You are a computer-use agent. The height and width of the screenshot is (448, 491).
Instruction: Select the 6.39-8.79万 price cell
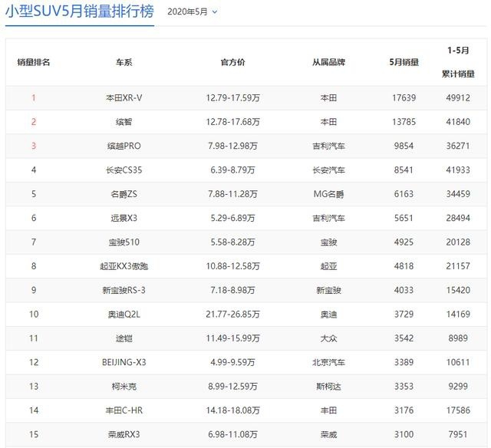[x=232, y=170]
